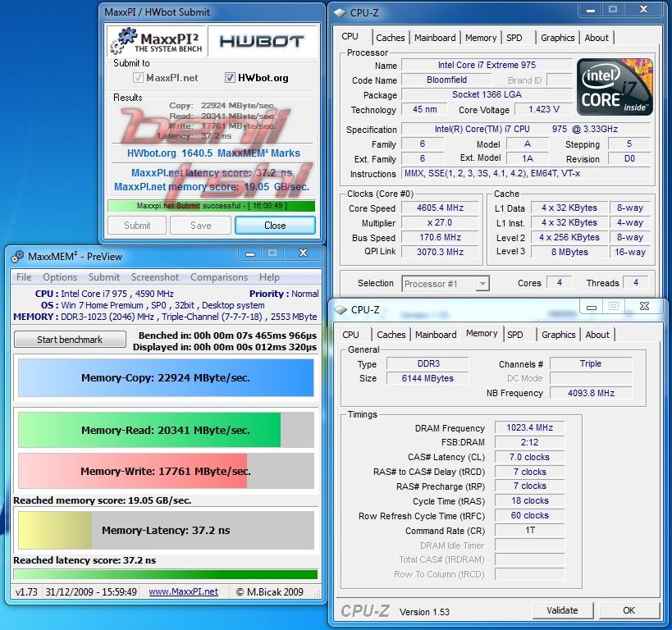The height and width of the screenshot is (630, 672).
Task: Click the processor name Intel Core i7 Extreme 975
Action: (x=487, y=65)
